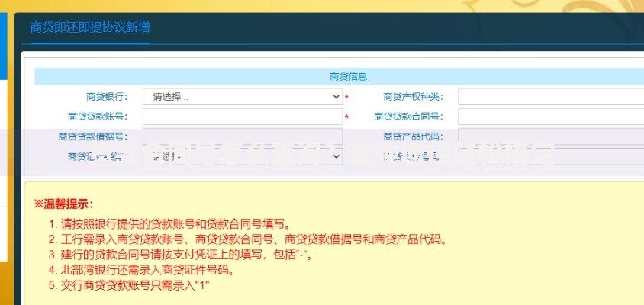Image resolution: width=644 pixels, height=305 pixels.
Task: Expand the 商贷证件类型 dropdown
Action: click(242, 156)
